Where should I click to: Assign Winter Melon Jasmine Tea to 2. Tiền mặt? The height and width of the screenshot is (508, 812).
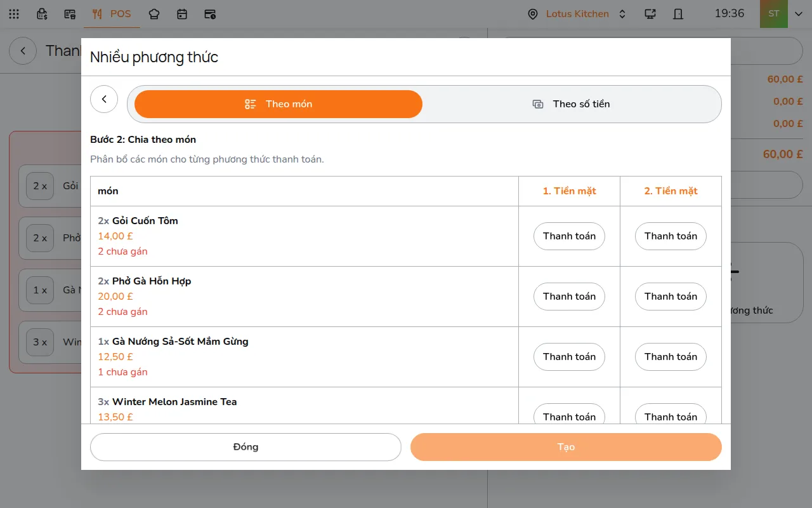671,414
